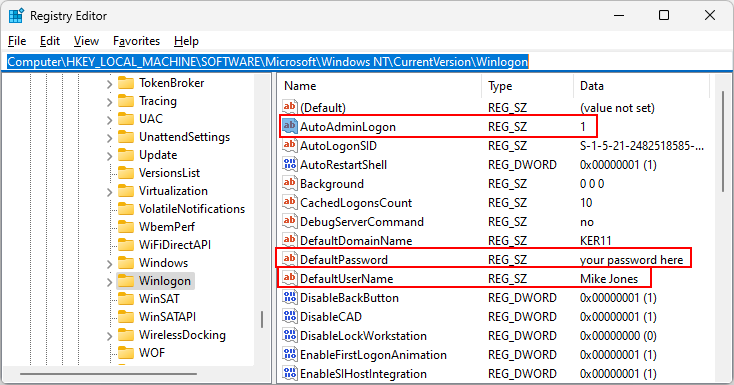Image resolution: width=734 pixels, height=385 pixels.
Task: Expand the Update key
Action: click(109, 155)
